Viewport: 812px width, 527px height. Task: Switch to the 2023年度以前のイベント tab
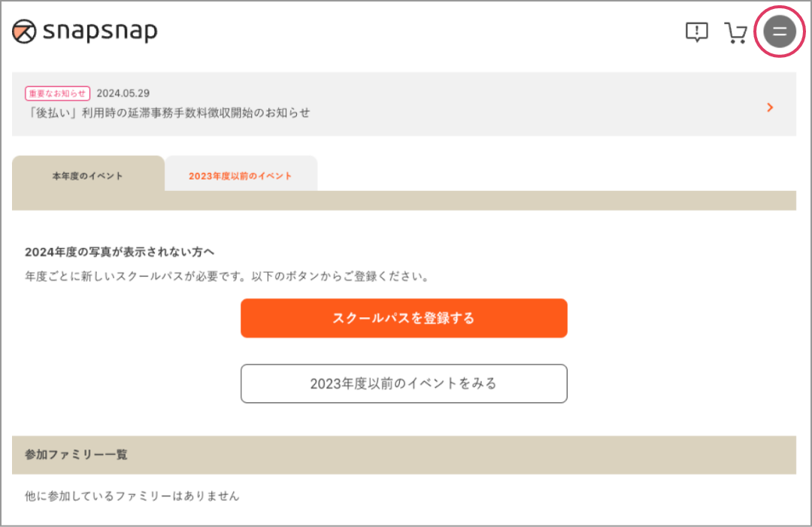click(241, 175)
